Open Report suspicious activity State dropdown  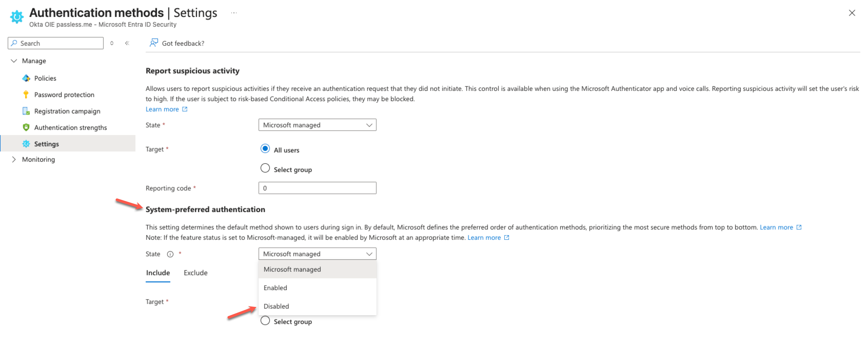317,125
